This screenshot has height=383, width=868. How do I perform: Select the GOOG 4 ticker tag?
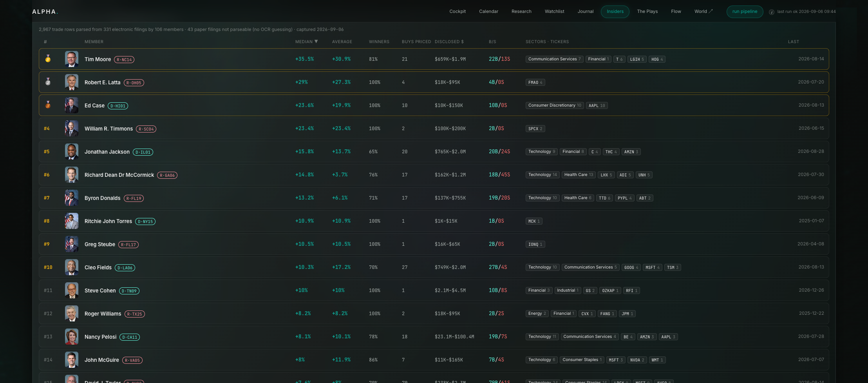pos(631,267)
